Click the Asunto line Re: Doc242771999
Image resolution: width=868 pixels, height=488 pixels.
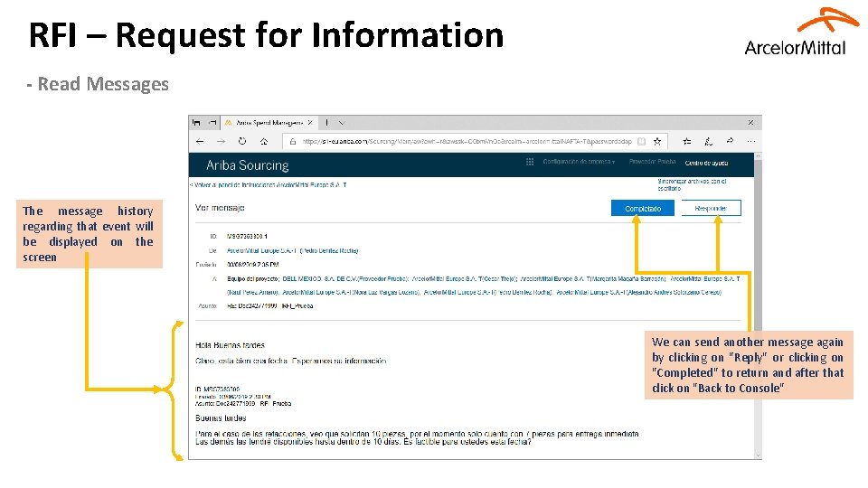tap(269, 306)
